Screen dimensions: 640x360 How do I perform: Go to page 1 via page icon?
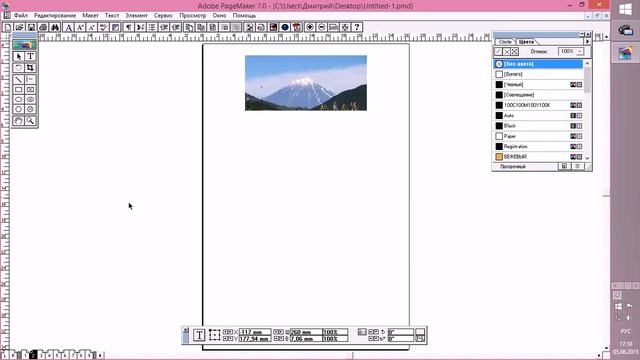pyautogui.click(x=25, y=355)
